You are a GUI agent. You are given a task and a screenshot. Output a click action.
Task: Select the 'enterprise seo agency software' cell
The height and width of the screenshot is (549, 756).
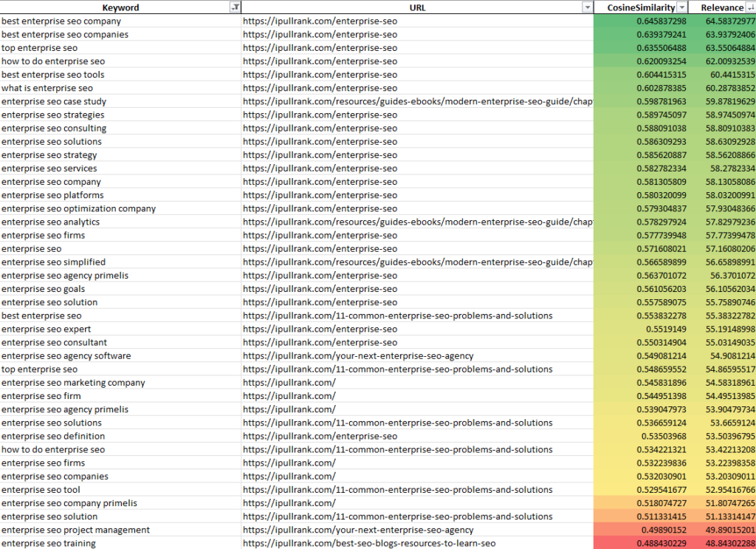pos(66,355)
